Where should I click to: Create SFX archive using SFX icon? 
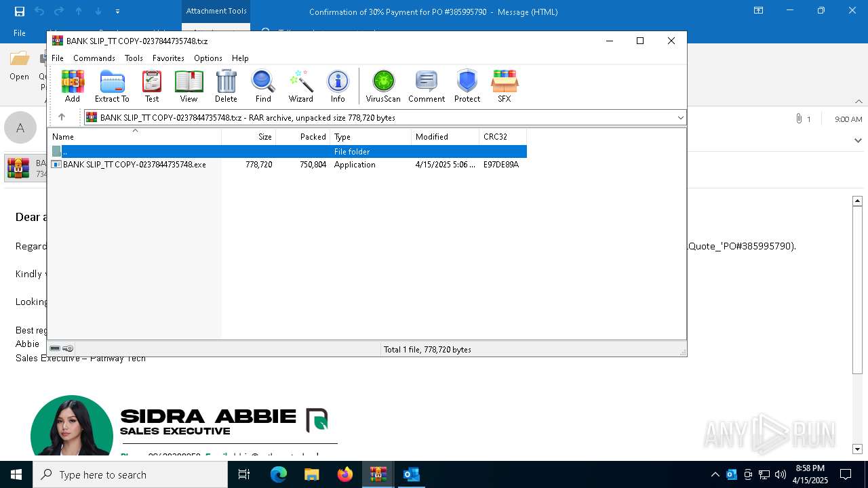[x=505, y=86]
